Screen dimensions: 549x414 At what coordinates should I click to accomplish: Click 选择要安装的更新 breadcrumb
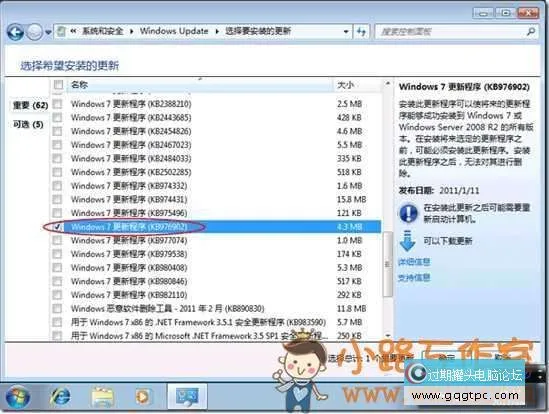coord(258,31)
